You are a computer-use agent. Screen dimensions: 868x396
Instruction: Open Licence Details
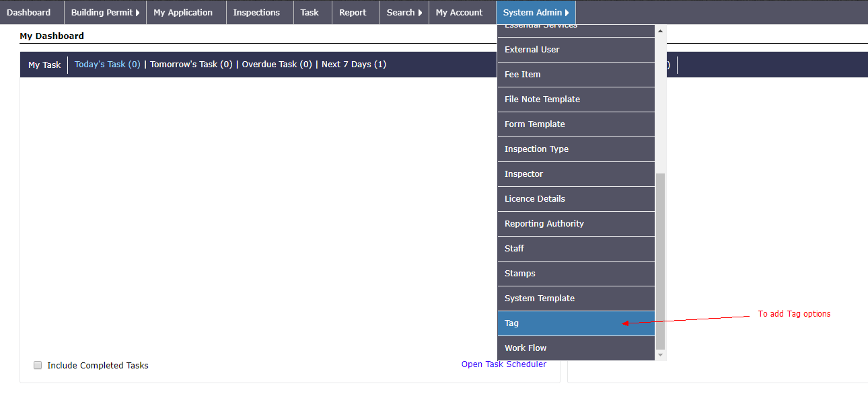point(576,199)
